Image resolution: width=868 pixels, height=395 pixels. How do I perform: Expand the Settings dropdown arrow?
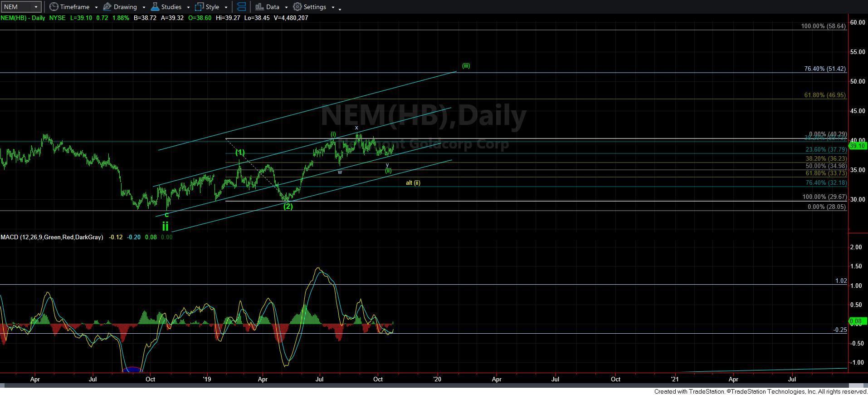click(332, 7)
